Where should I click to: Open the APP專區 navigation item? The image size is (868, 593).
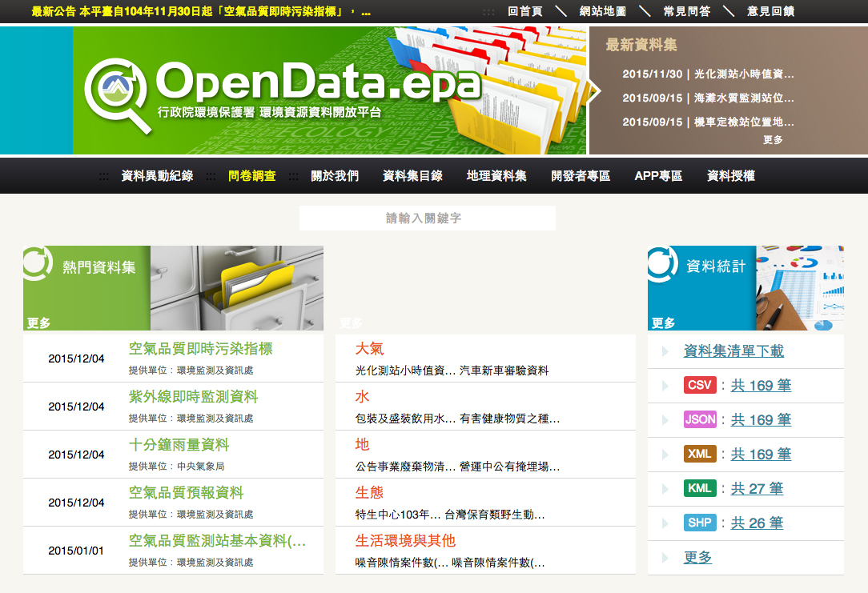pyautogui.click(x=658, y=176)
